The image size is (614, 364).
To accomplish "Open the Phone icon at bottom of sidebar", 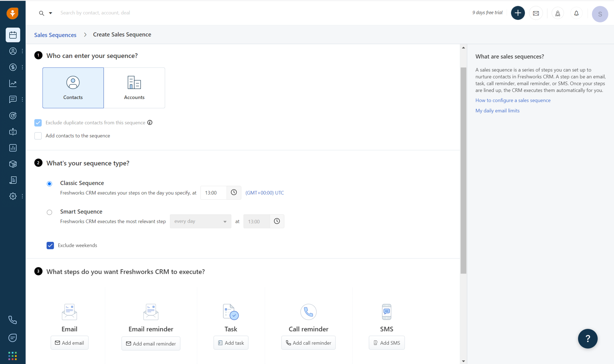I will [x=13, y=320].
